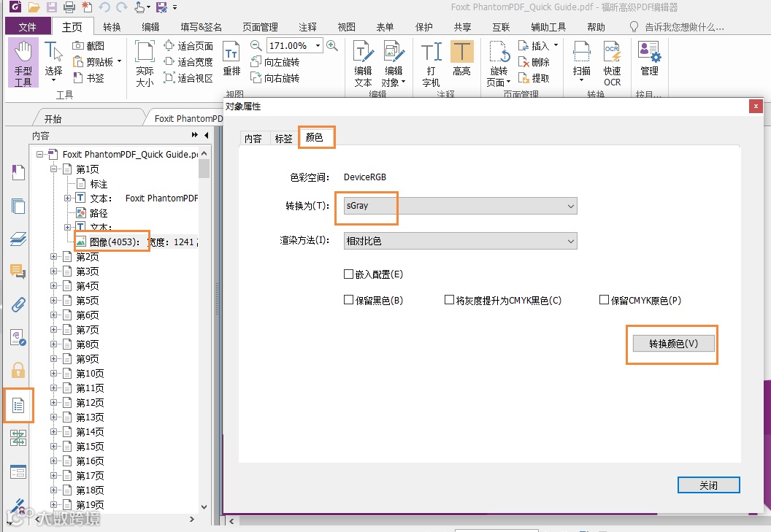Viewport: 771px width, 532px height.
Task: Collapse the Content panel with left arrow
Action: (x=207, y=135)
